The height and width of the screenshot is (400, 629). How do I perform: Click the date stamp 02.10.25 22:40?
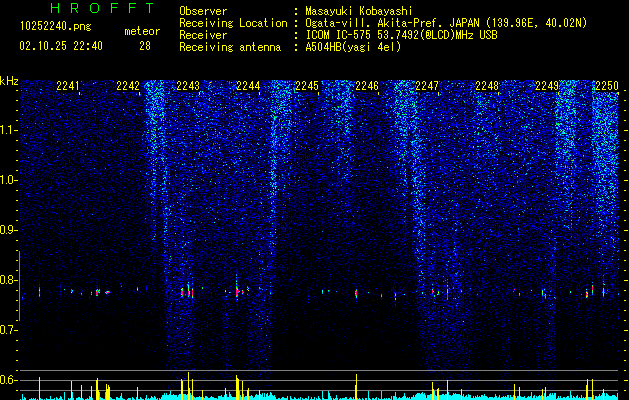click(61, 46)
